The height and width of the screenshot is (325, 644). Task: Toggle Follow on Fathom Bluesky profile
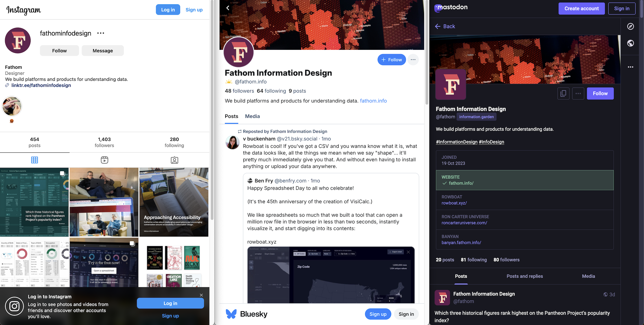point(391,59)
